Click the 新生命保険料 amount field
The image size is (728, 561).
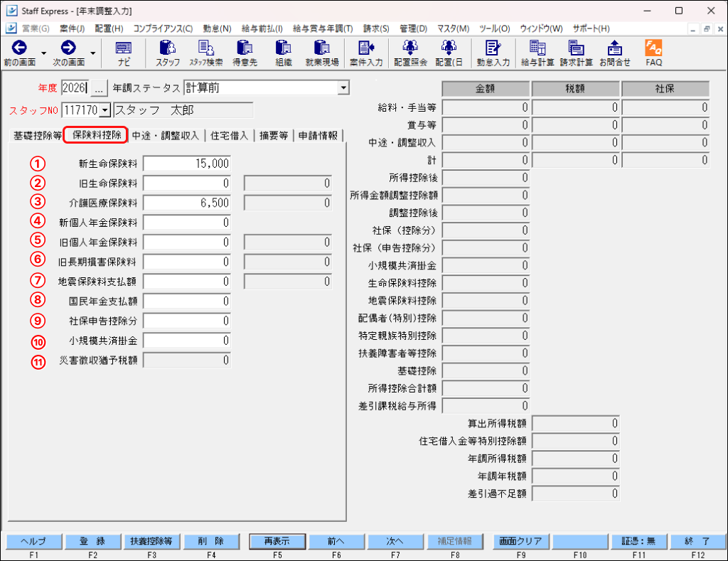(187, 164)
